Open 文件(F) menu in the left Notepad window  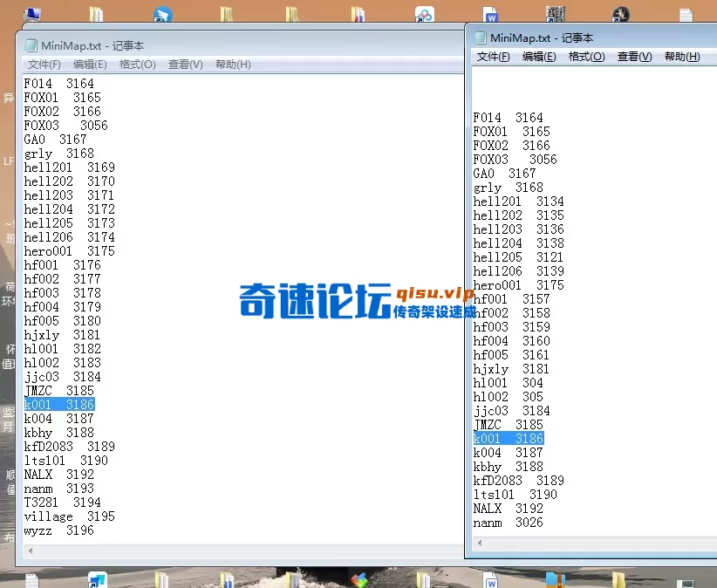[x=44, y=65]
